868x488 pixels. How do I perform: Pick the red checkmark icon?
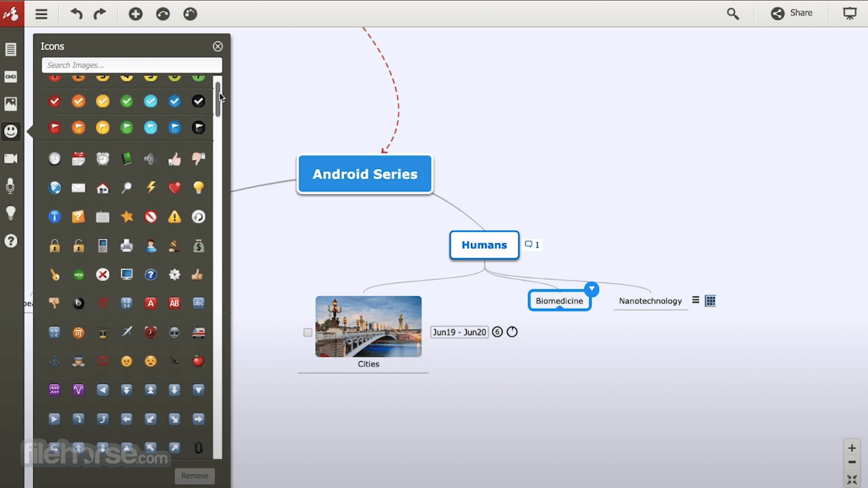(54, 101)
